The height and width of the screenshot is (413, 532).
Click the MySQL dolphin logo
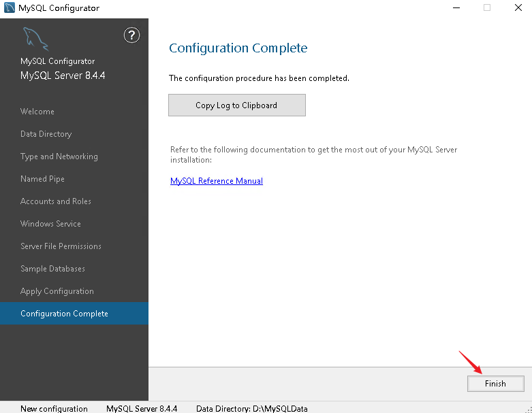tap(35, 39)
